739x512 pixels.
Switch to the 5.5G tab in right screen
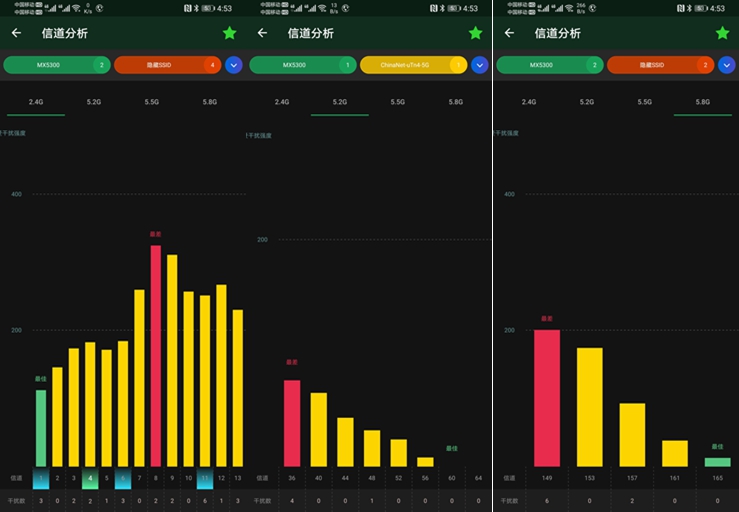coord(645,102)
